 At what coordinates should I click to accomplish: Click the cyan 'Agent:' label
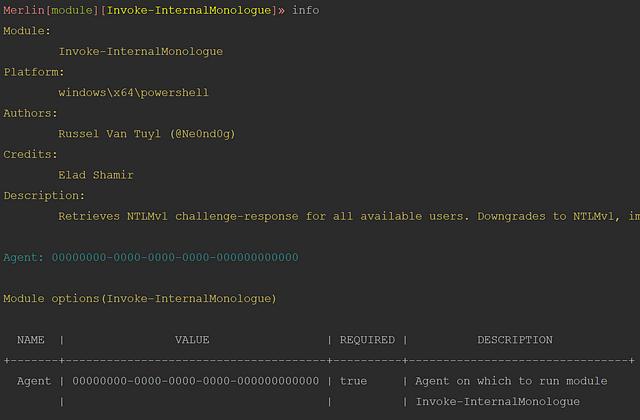(x=23, y=258)
